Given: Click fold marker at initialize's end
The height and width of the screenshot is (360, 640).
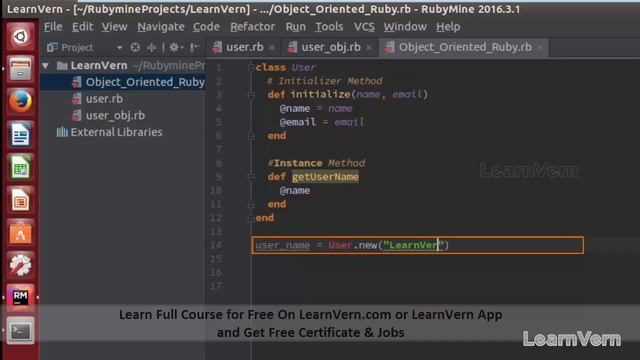Looking at the screenshot, I should point(251,136).
